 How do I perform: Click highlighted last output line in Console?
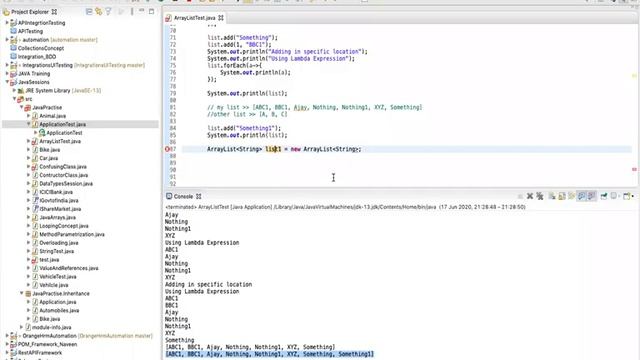[x=269, y=354]
